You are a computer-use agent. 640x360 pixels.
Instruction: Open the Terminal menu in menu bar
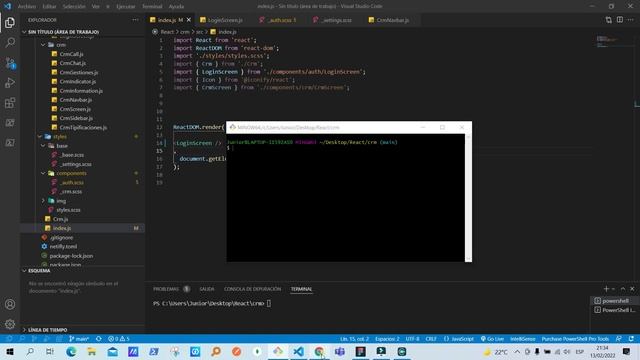click(152, 7)
